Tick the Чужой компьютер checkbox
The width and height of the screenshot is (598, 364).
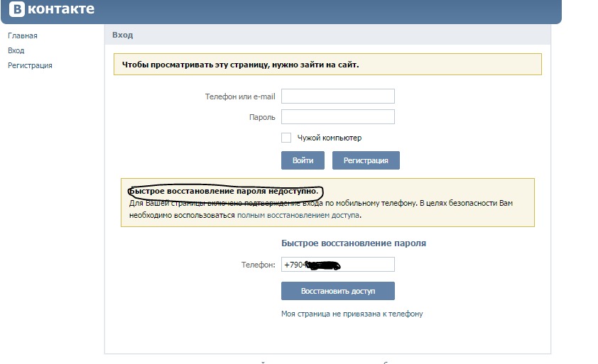click(286, 138)
